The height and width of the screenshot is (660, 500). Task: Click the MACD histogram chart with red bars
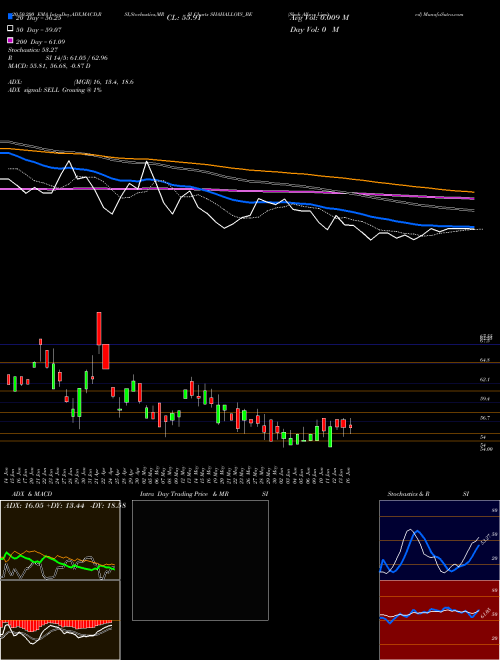click(x=60, y=620)
